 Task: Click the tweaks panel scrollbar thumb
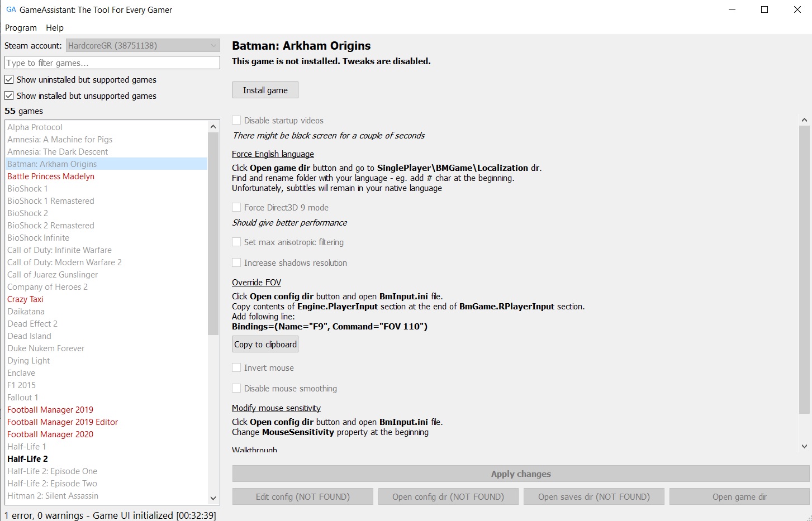pyautogui.click(x=804, y=270)
